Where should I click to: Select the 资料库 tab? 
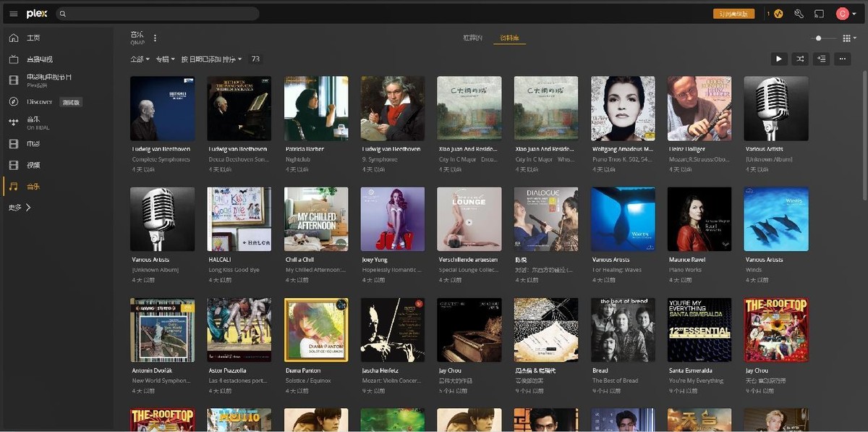pyautogui.click(x=509, y=38)
